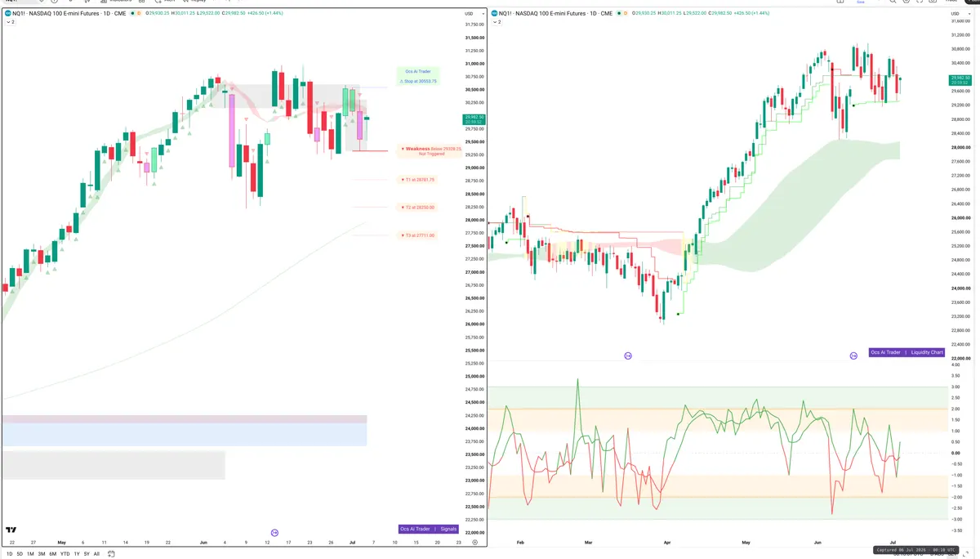Select the All date range

[96, 553]
